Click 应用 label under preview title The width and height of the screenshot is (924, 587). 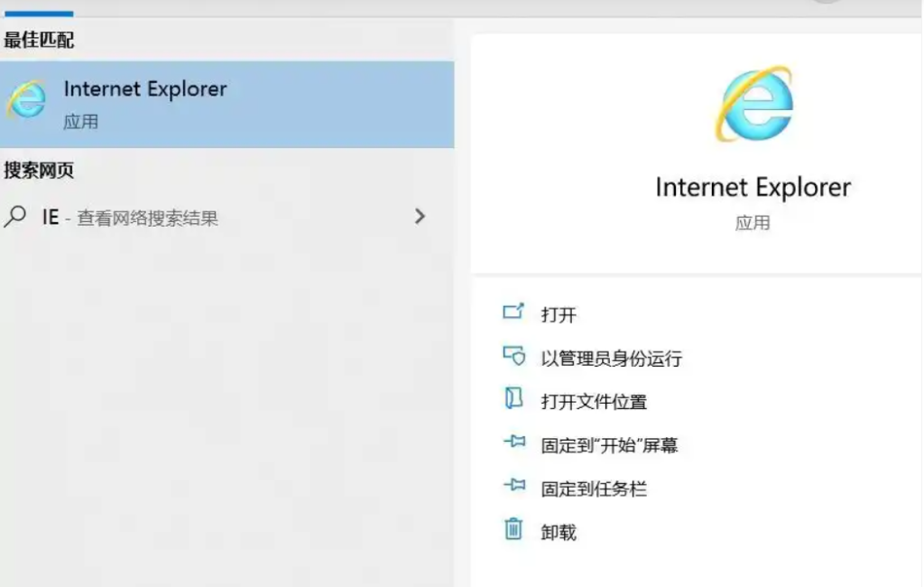753,223
